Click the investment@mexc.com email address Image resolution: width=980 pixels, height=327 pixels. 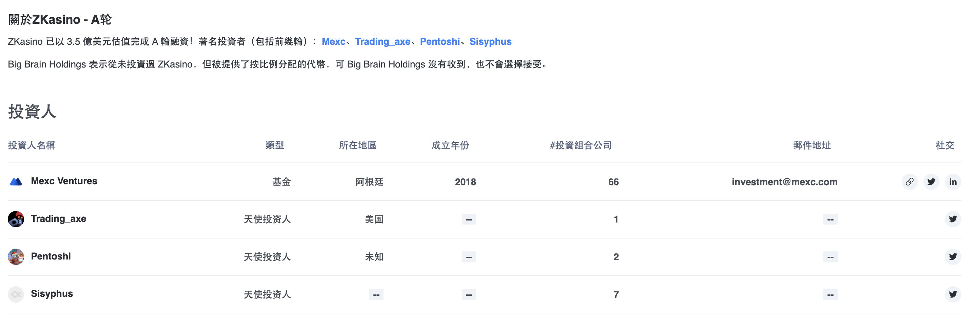tap(784, 182)
